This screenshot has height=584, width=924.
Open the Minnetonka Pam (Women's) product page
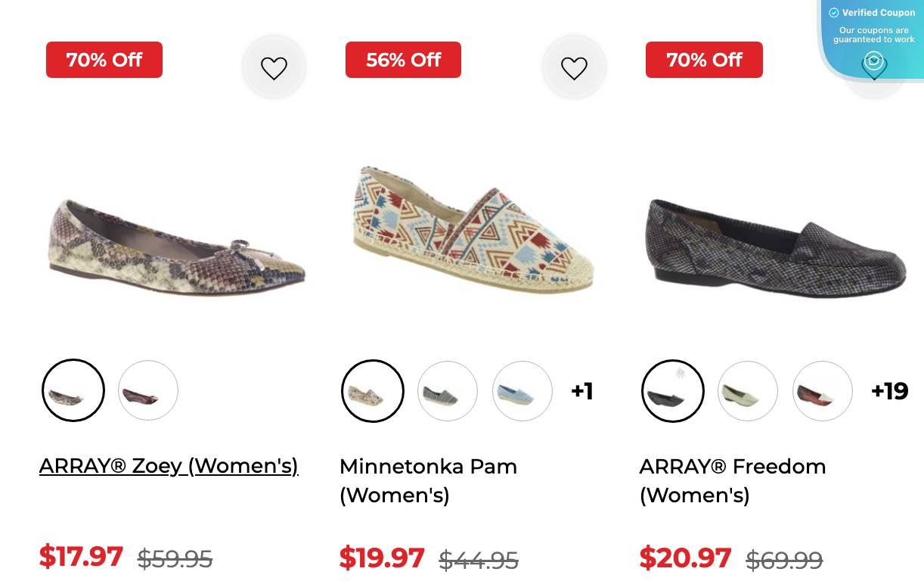coord(428,480)
